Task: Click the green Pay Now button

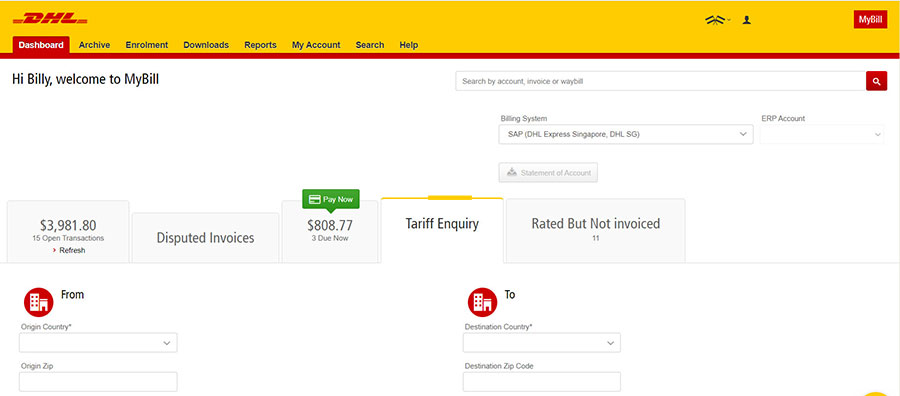Action: pyautogui.click(x=331, y=199)
